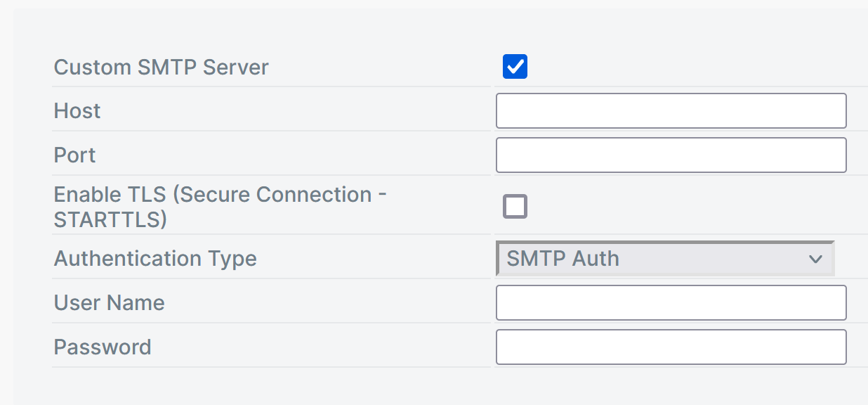The height and width of the screenshot is (405, 868).
Task: Click the Password label text
Action: [103, 347]
